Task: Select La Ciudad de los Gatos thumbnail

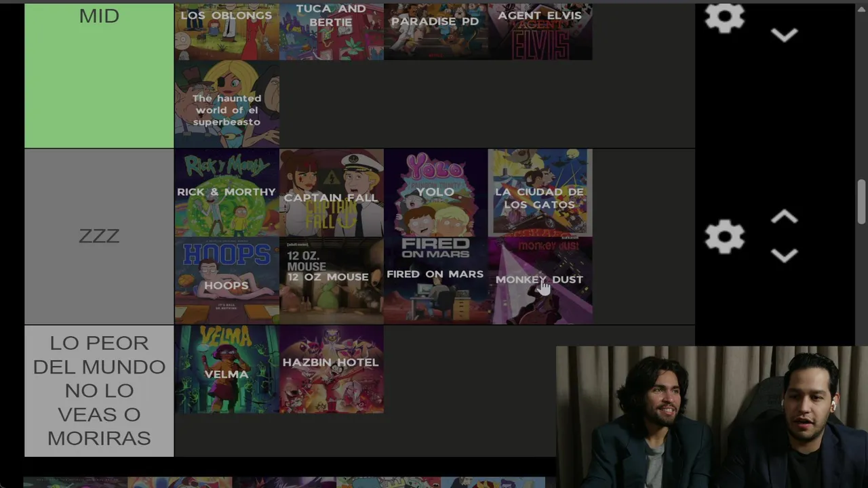Action: coord(540,193)
